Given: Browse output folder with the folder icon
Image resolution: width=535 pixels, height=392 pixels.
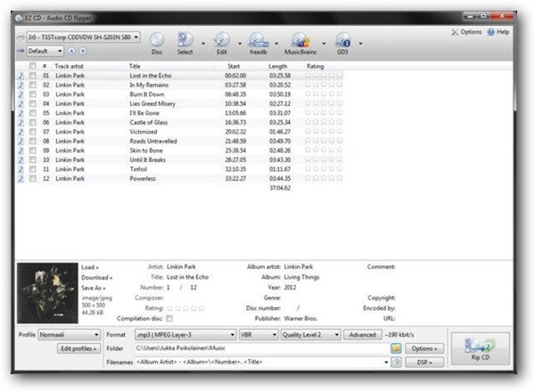Looking at the screenshot, I should (396, 348).
